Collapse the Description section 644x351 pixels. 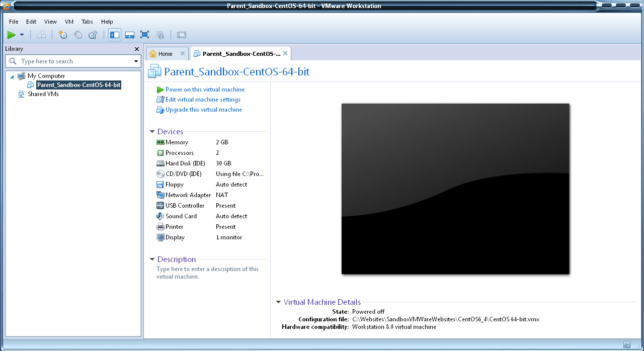[x=152, y=259]
